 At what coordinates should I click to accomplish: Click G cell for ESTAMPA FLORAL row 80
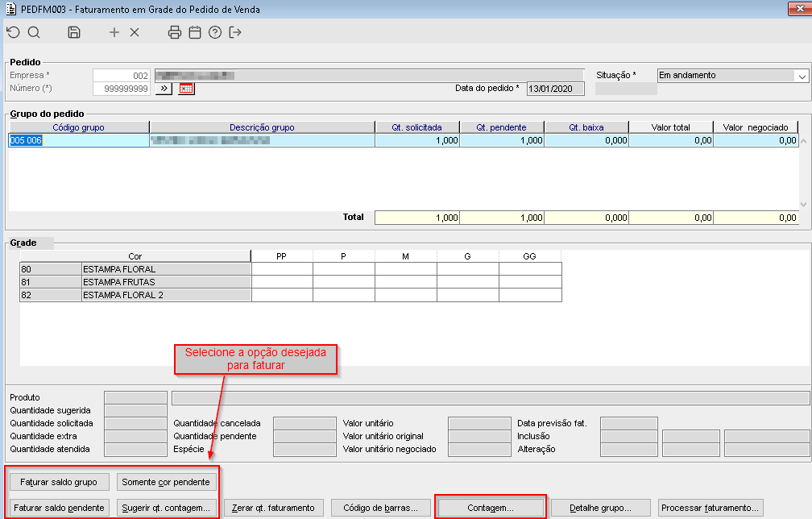(467, 269)
